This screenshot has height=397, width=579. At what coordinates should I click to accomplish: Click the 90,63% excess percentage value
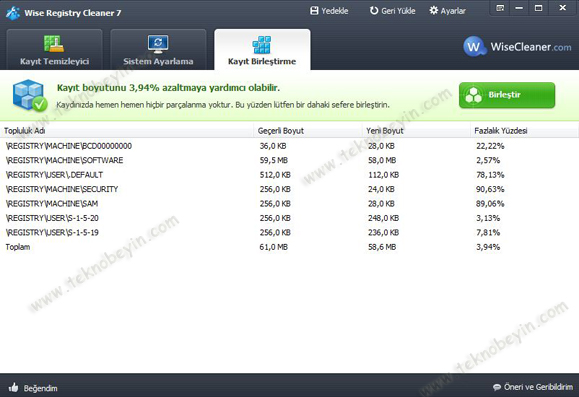490,189
